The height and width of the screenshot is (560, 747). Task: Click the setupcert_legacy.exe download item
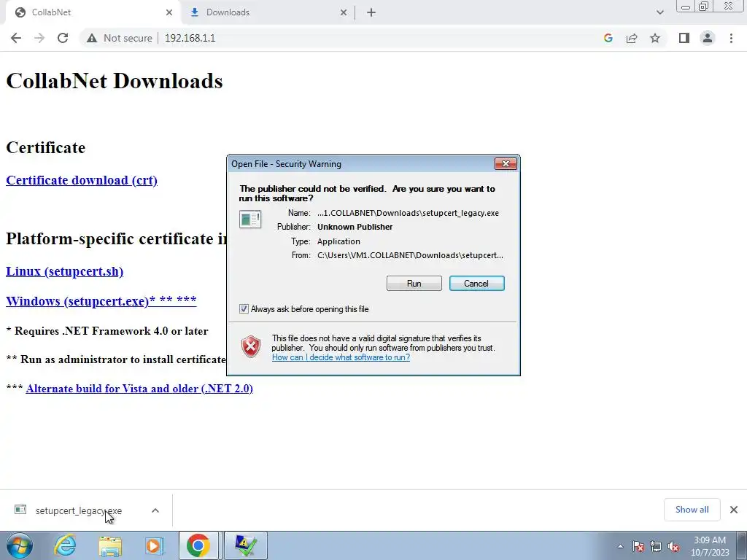coord(79,510)
